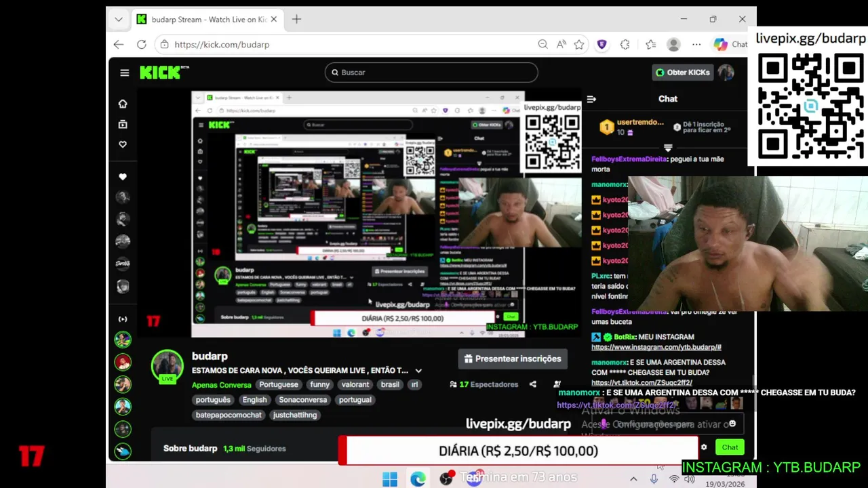Image resolution: width=868 pixels, height=488 pixels.
Task: Click zoom magnifier icon in address bar
Action: 542,45
